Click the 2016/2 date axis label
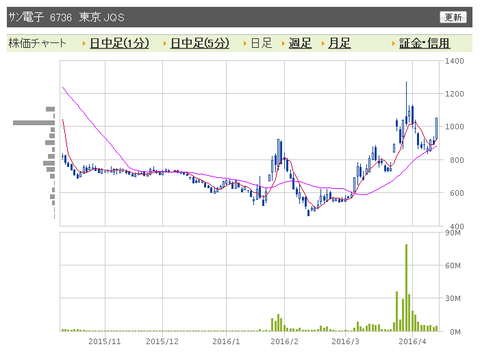 click(284, 341)
